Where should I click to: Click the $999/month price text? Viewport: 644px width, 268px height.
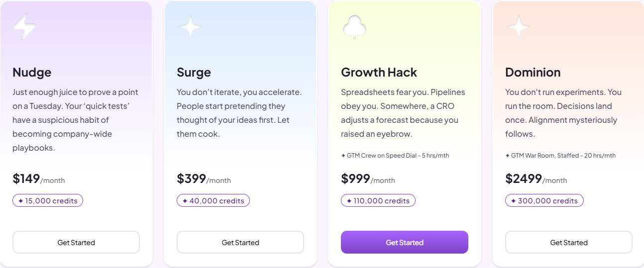pyautogui.click(x=368, y=179)
